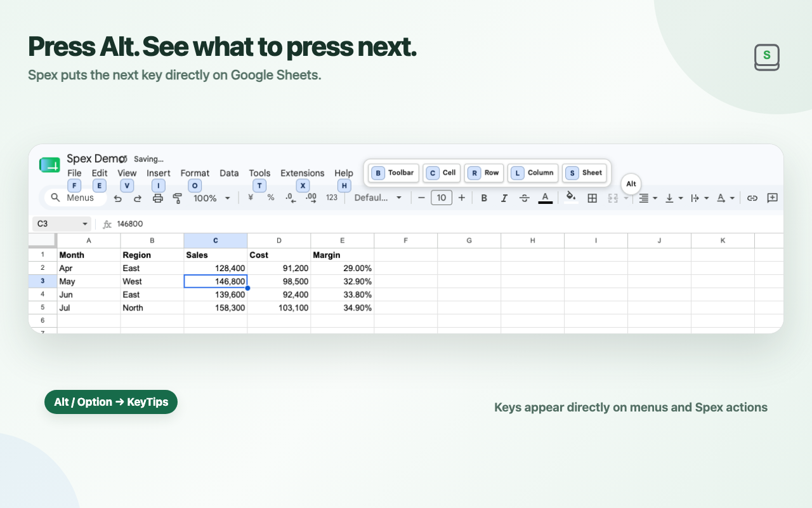Open the Format menu
Image resolution: width=812 pixels, height=508 pixels.
coord(195,173)
